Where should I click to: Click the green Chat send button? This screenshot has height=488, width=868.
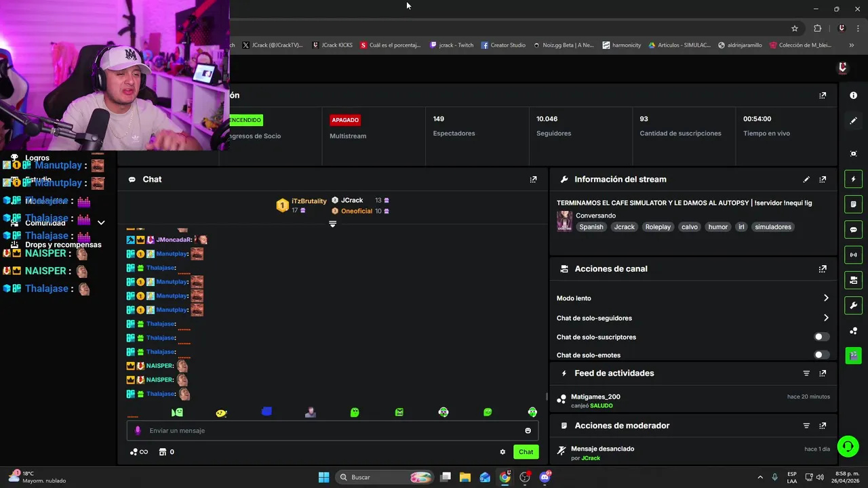point(526,452)
